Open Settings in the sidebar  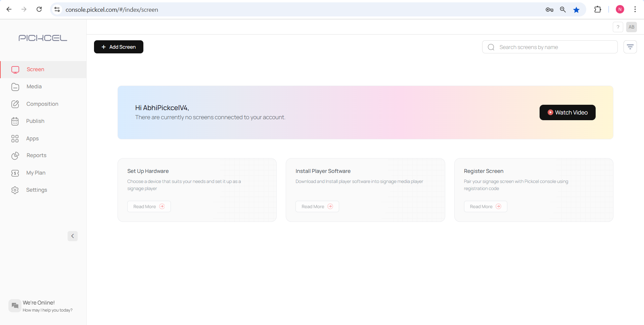[36, 190]
